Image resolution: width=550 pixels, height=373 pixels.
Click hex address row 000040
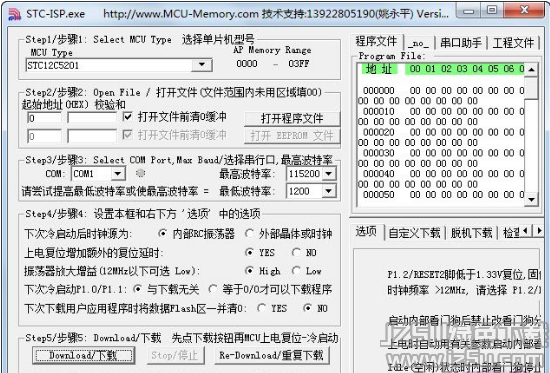click(x=379, y=174)
